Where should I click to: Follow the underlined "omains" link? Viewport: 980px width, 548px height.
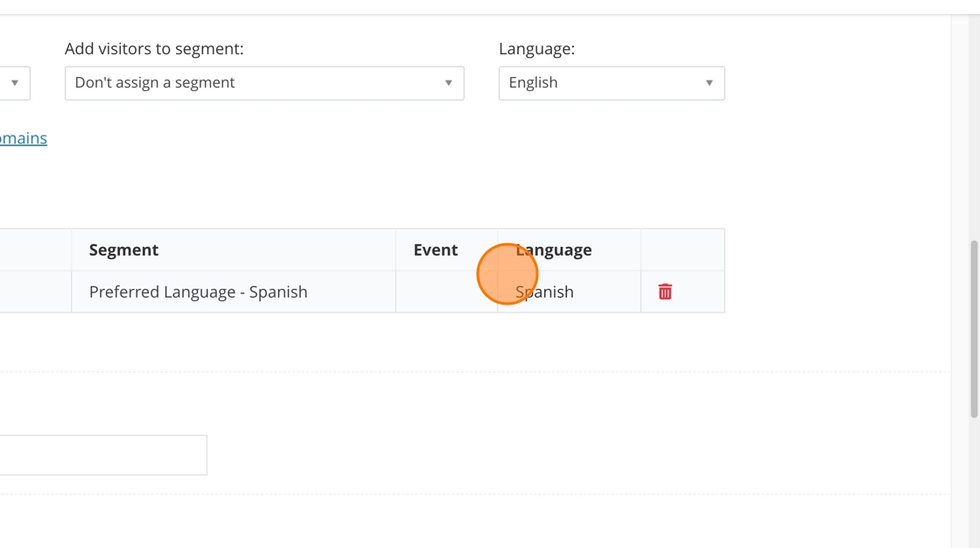[x=24, y=138]
